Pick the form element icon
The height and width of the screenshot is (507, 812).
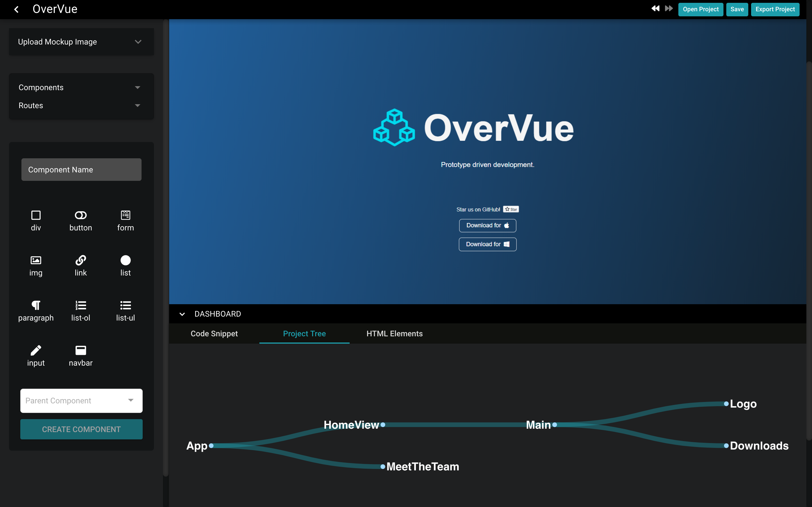125,215
